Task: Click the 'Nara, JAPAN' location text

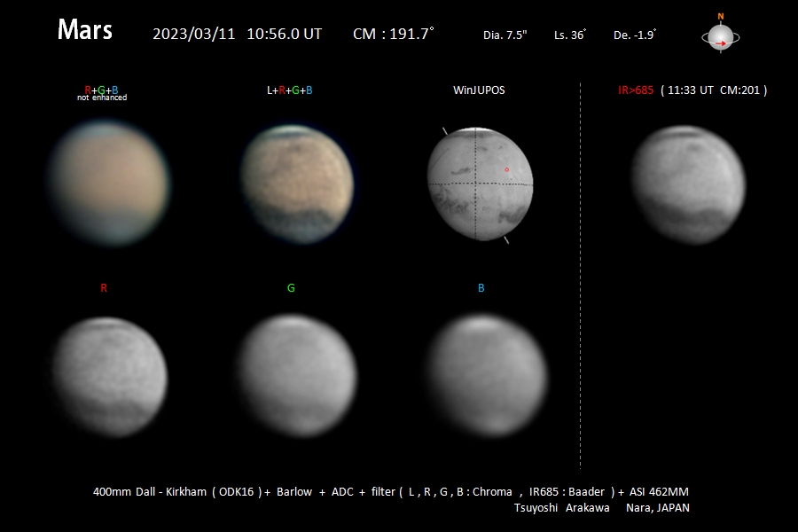Action: (x=658, y=507)
